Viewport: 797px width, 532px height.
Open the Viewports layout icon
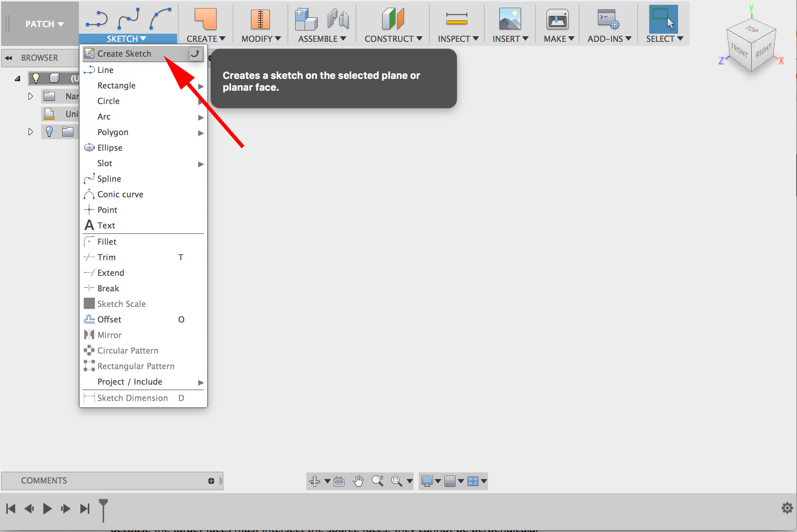click(x=473, y=481)
